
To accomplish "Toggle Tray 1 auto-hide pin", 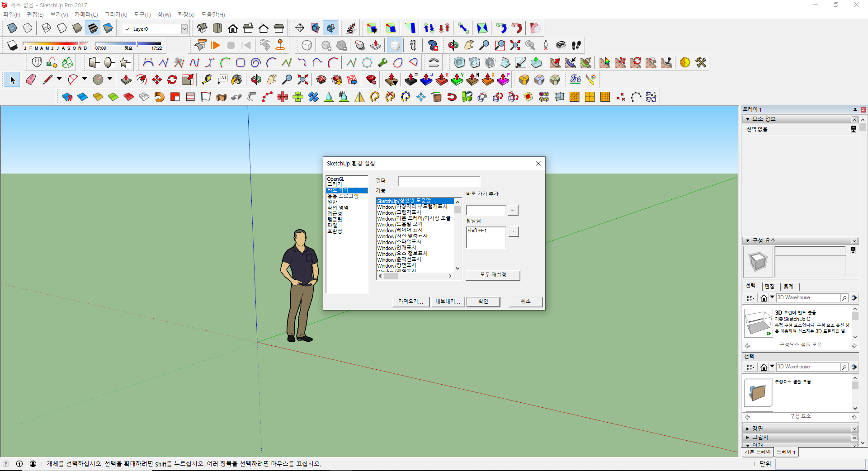I will [x=855, y=109].
